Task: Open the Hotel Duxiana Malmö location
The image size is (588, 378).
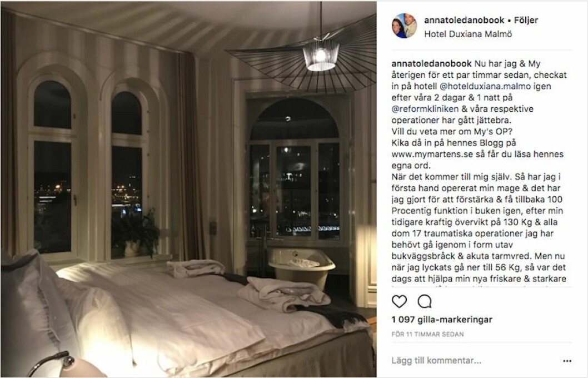Action: point(468,34)
